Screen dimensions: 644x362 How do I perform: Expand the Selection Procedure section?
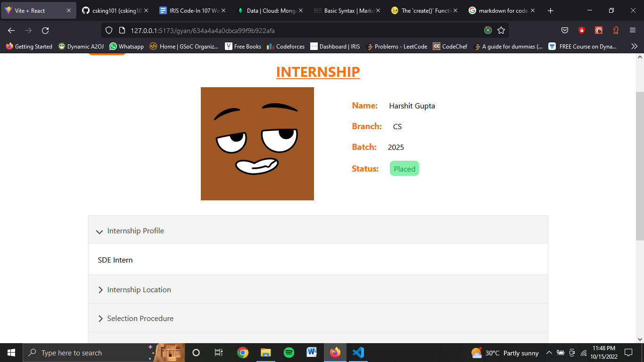pyautogui.click(x=318, y=319)
